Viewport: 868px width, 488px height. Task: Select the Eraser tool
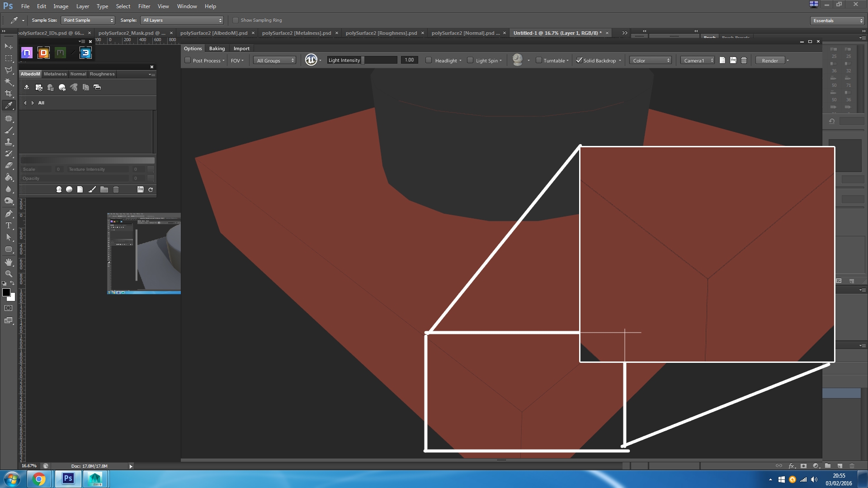[x=9, y=165]
